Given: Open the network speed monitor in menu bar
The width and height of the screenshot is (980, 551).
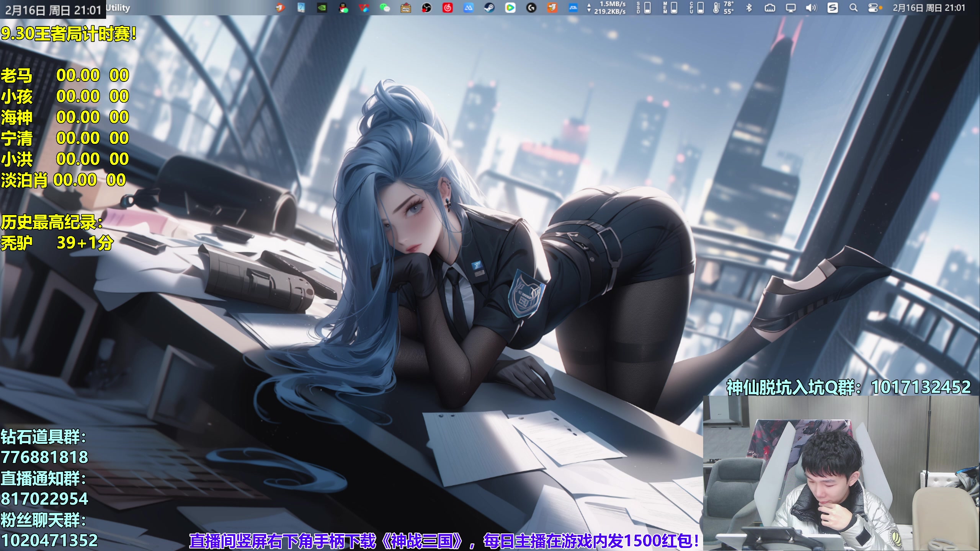Looking at the screenshot, I should point(606,8).
